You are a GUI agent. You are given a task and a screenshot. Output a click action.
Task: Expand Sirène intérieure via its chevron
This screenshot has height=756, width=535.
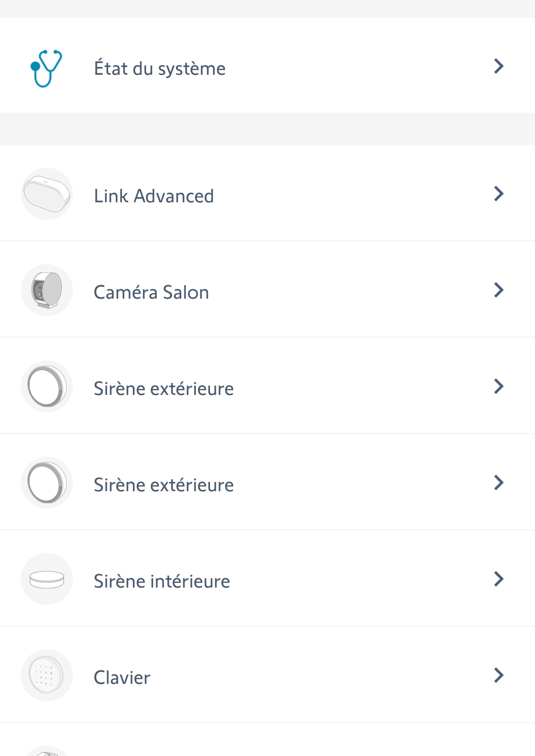click(x=499, y=579)
